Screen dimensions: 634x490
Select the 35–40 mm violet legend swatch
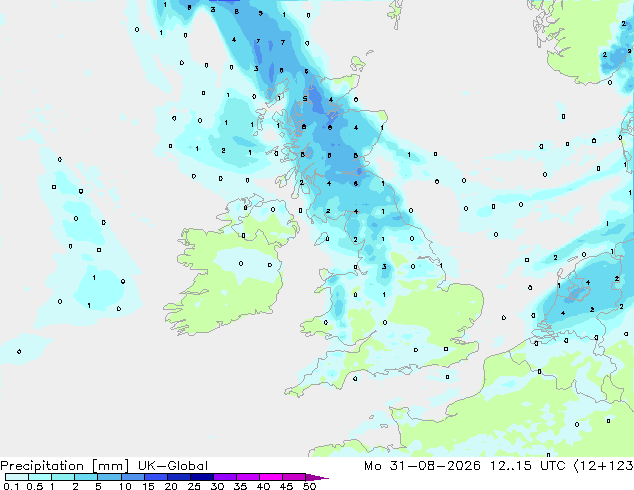[247, 477]
